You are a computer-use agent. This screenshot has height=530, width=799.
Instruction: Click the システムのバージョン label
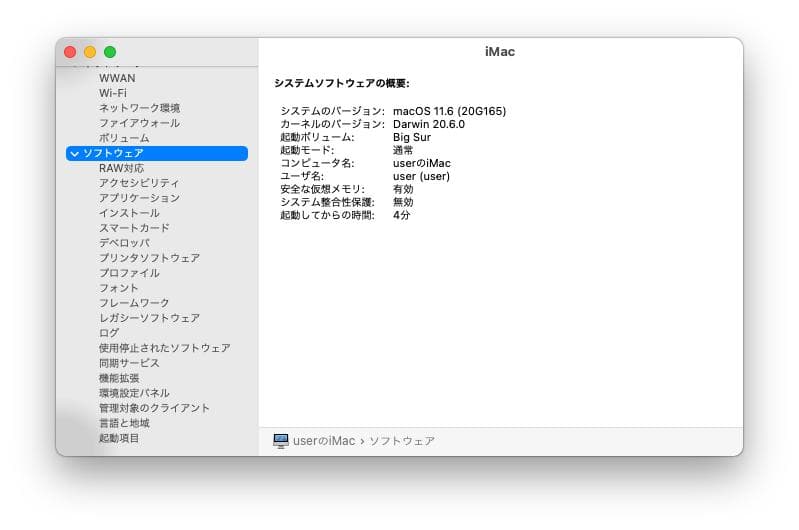click(x=332, y=111)
